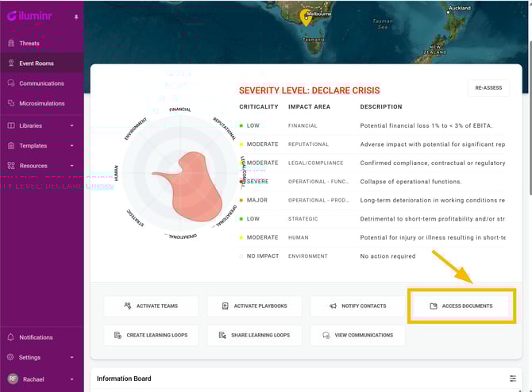
Task: Expand the Resources submenu arrow
Action: pos(71,166)
